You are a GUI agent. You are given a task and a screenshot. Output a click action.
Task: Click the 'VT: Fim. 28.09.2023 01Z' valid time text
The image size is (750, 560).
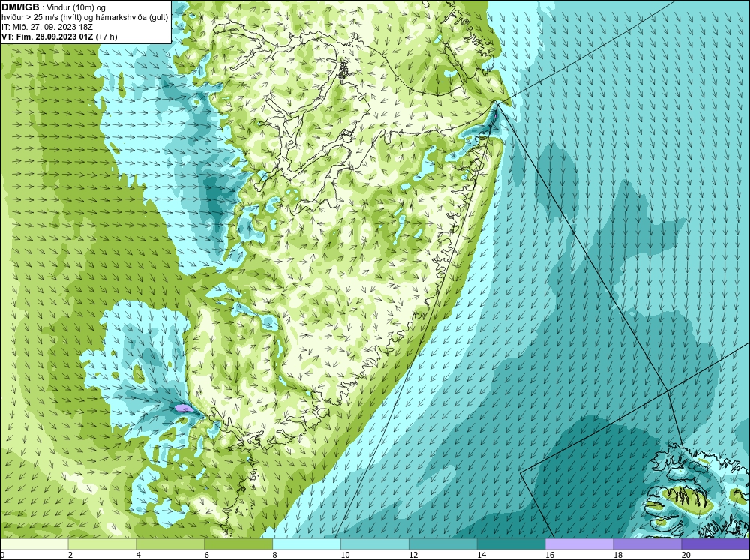47,37
